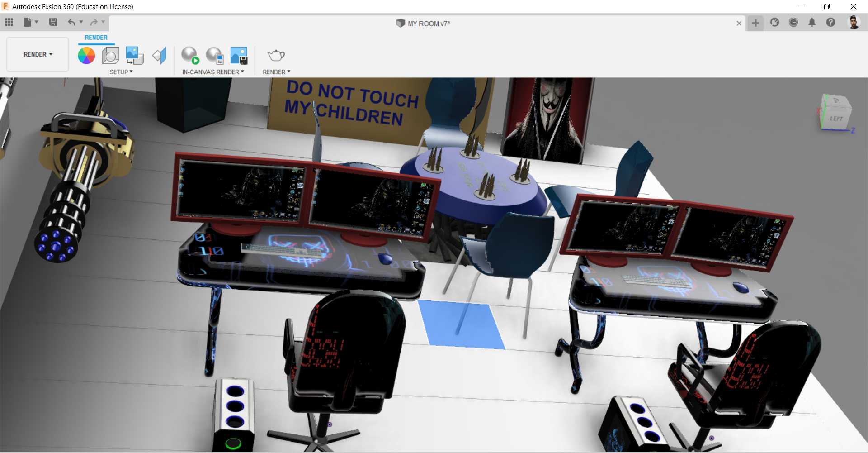
Task: Open the Data Panel grid icon
Action: pyautogui.click(x=9, y=22)
